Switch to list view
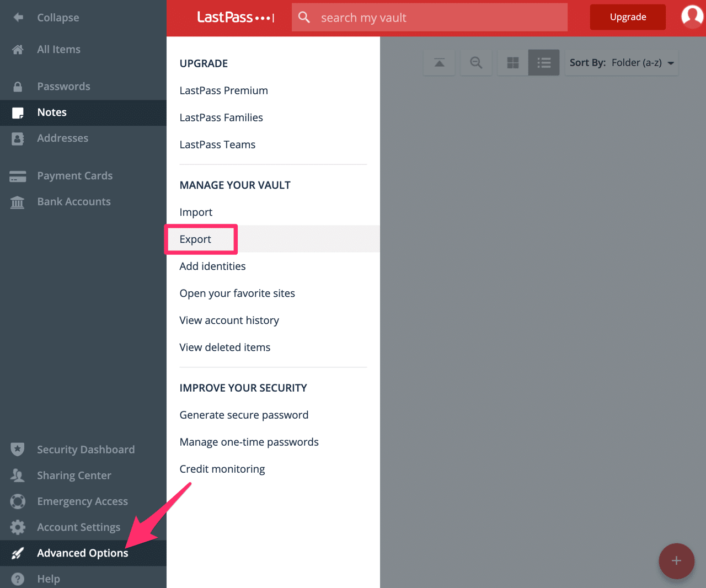 [544, 62]
